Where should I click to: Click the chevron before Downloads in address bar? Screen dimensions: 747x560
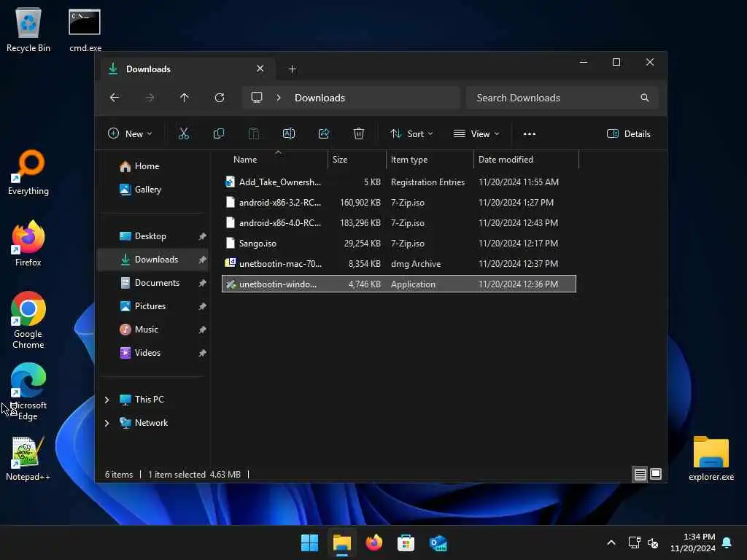[279, 98]
